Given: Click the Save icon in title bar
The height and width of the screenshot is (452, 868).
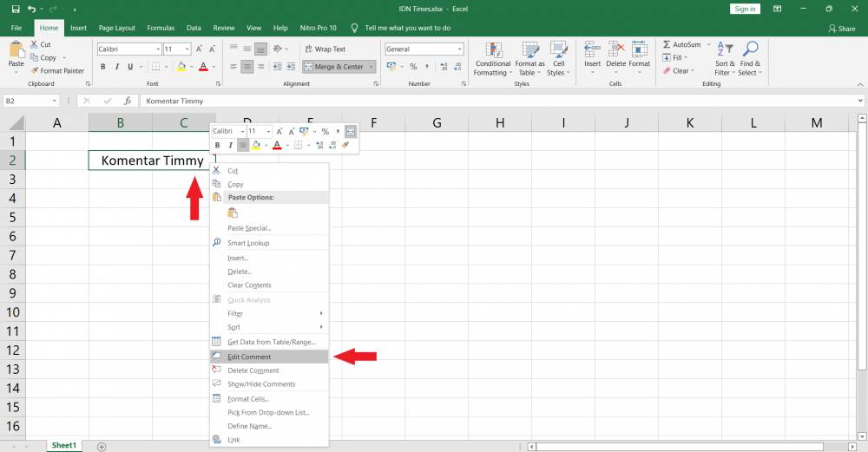Looking at the screenshot, I should (16, 9).
